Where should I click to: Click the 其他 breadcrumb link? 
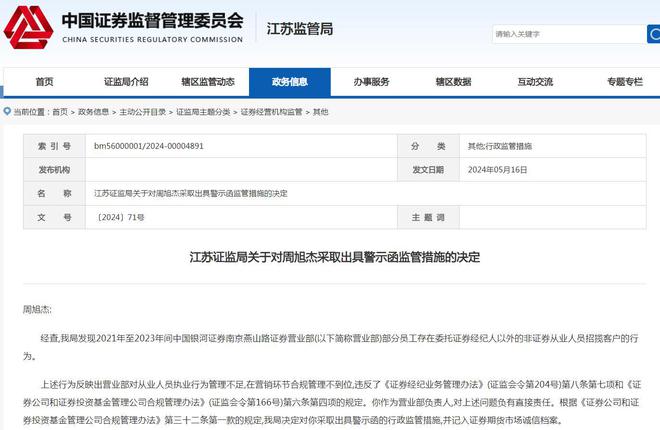click(320, 112)
